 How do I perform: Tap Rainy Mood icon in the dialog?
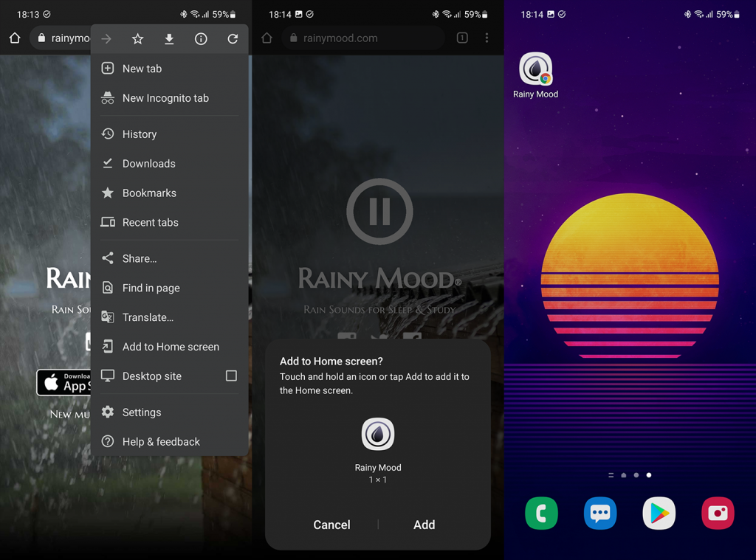click(378, 434)
